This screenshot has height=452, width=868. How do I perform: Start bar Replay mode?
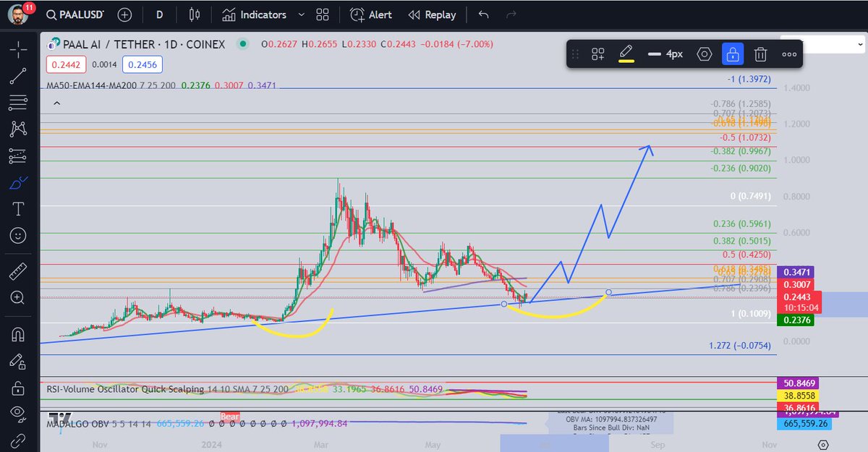click(432, 14)
